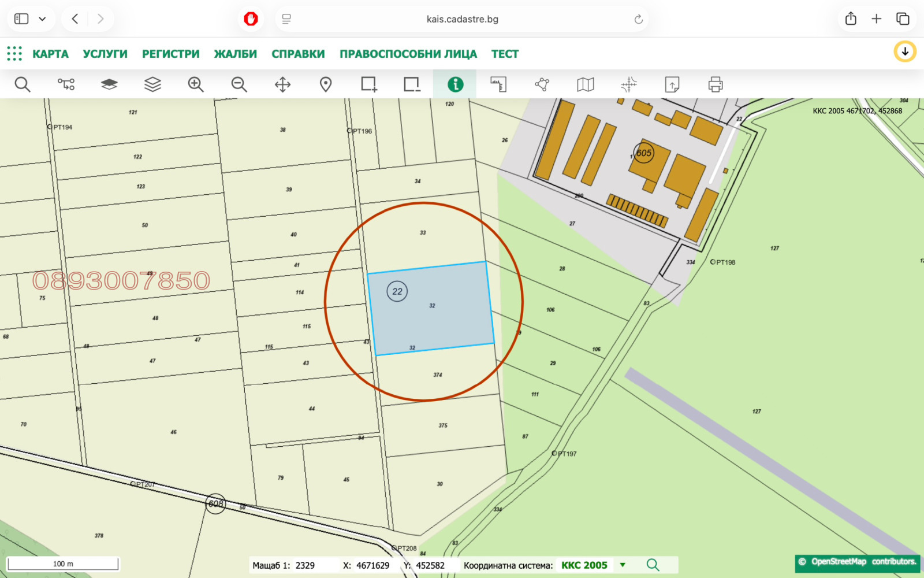Click the print map icon
This screenshot has height=578, width=924.
click(716, 84)
